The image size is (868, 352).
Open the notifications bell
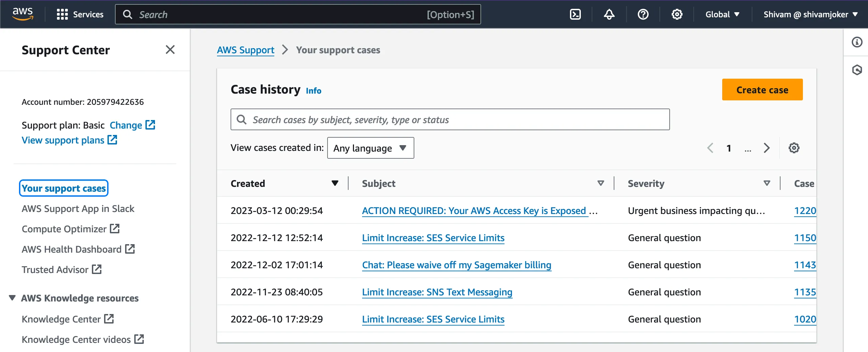pyautogui.click(x=609, y=14)
